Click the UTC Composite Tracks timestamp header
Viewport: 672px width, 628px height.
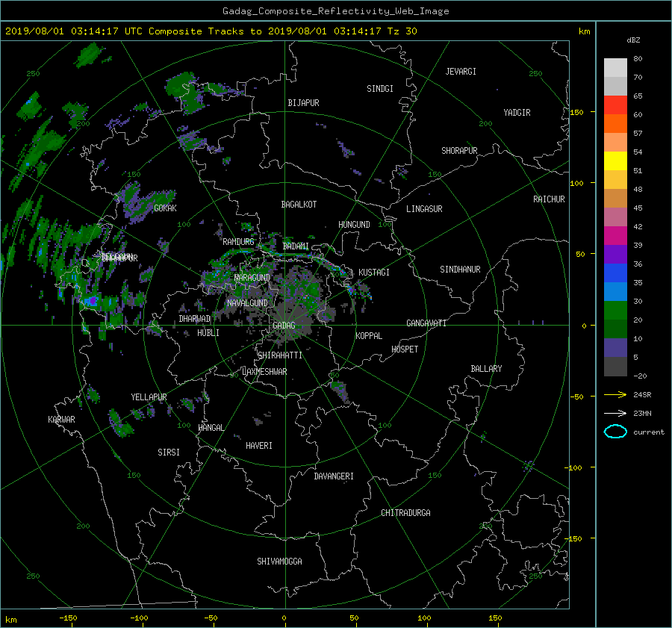[x=211, y=31]
